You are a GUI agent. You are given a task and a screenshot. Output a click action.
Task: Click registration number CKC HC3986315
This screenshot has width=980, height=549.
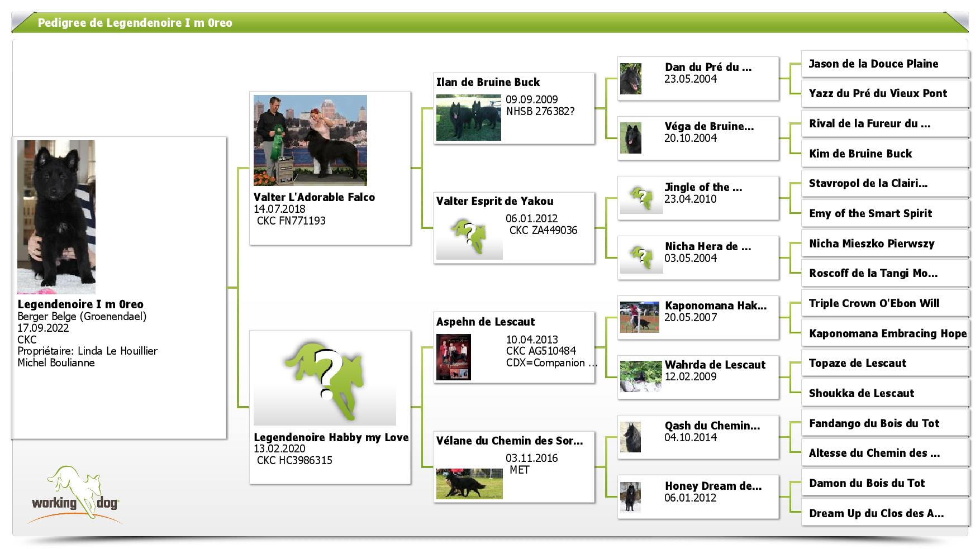click(294, 461)
